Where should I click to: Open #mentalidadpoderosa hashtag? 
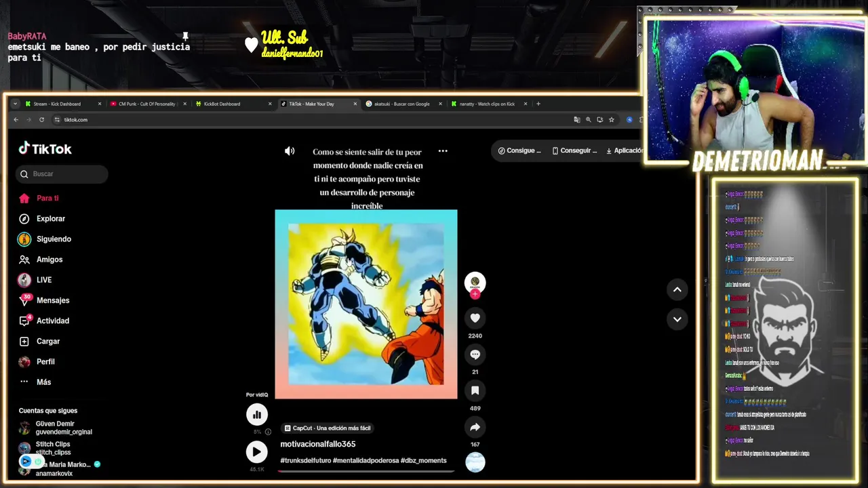click(366, 460)
